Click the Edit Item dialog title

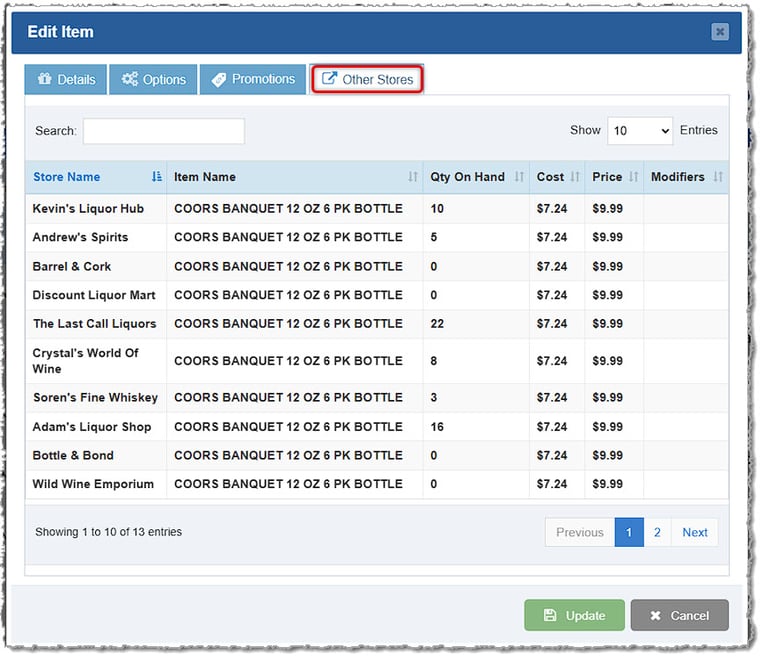coord(60,32)
